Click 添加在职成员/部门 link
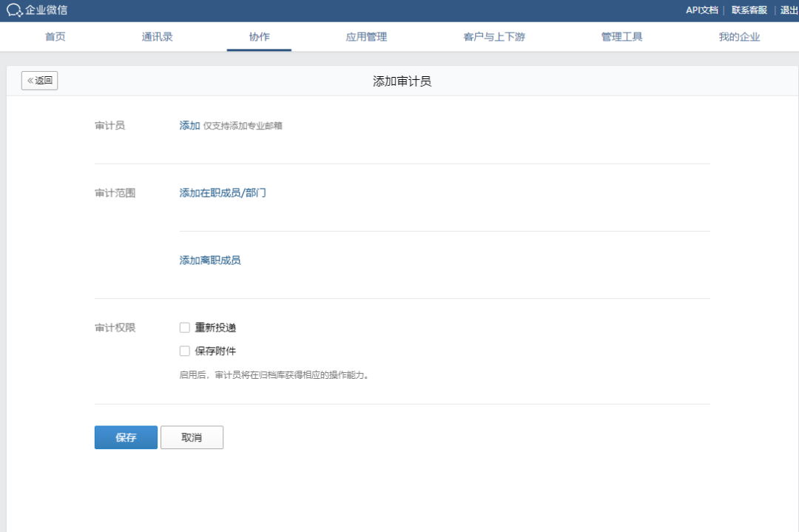Image resolution: width=799 pixels, height=532 pixels. 223,192
